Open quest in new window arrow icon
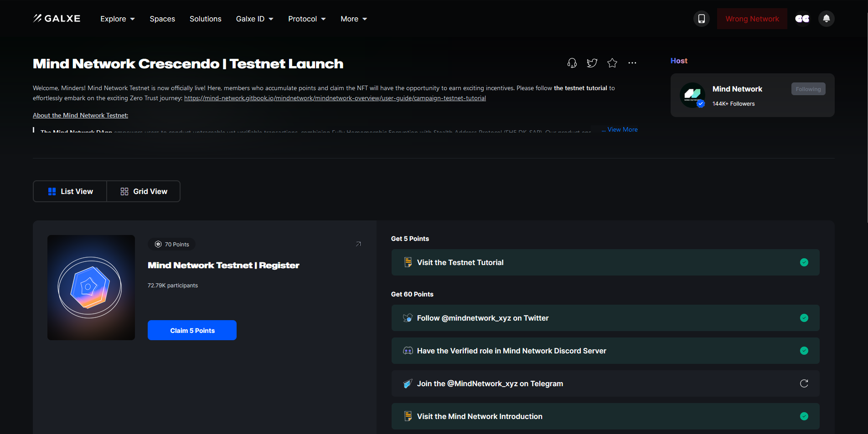Image resolution: width=868 pixels, height=434 pixels. pos(358,244)
